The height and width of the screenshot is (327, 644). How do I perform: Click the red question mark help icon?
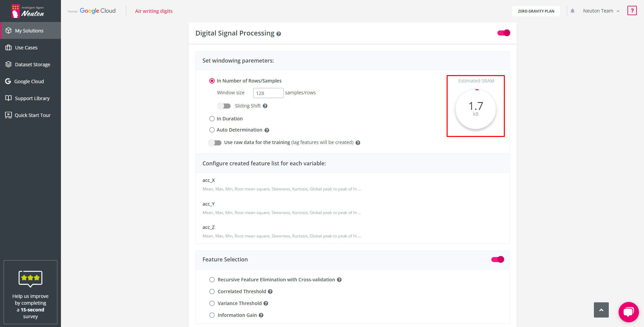click(x=632, y=11)
